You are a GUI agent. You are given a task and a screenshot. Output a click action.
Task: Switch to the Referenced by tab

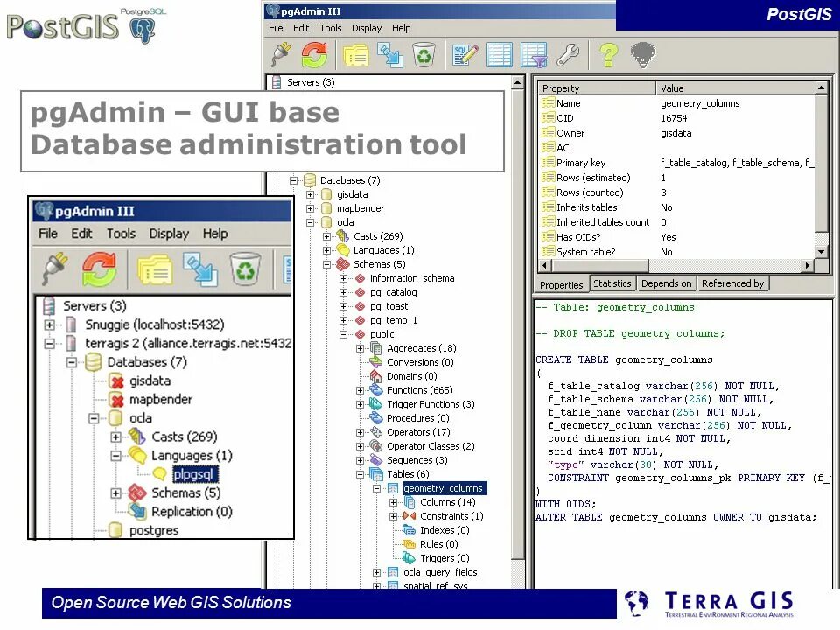(733, 283)
